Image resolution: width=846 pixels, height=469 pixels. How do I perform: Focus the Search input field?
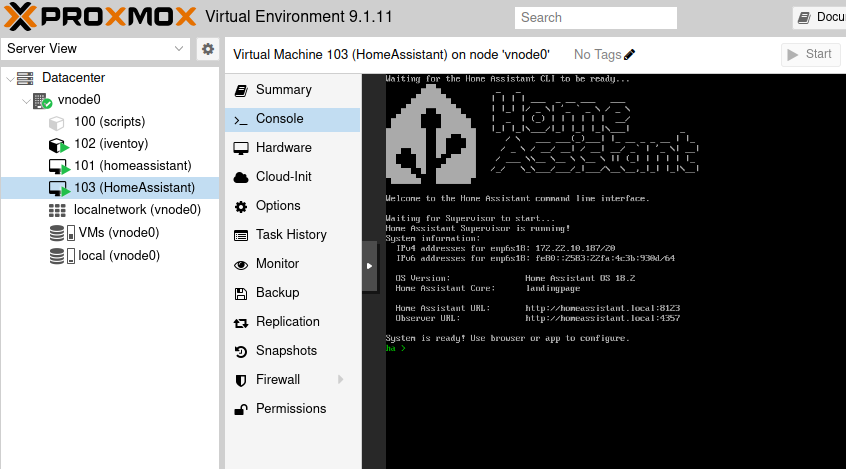(596, 18)
